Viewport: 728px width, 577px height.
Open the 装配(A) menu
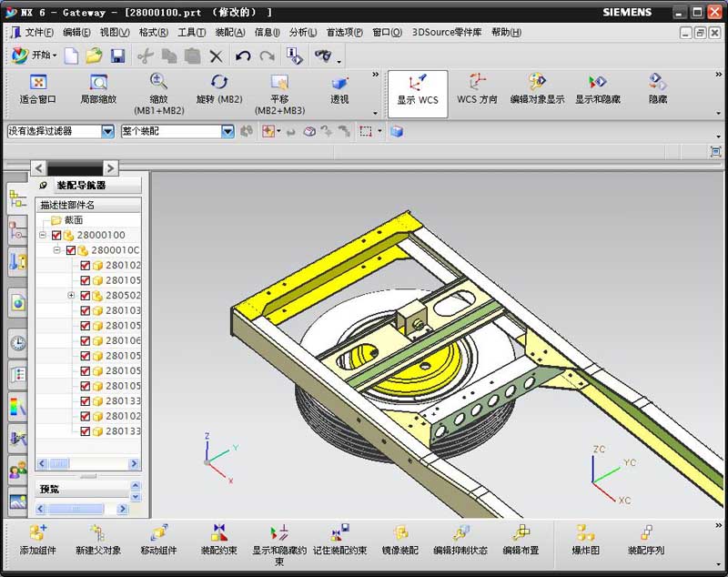pos(230,33)
